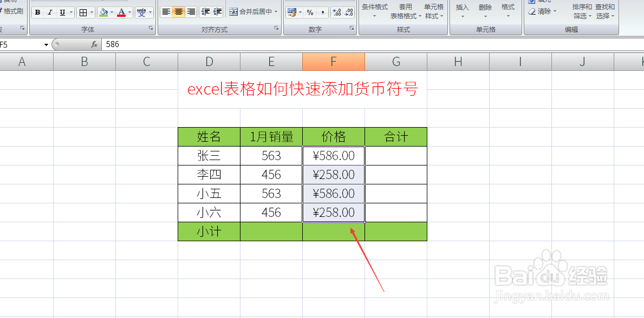The width and height of the screenshot is (644, 318).
Task: Select cell 小五
Action: click(x=209, y=193)
